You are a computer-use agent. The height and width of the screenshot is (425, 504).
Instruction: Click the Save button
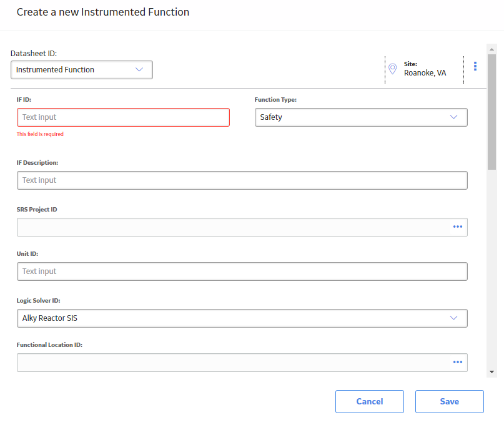click(450, 401)
